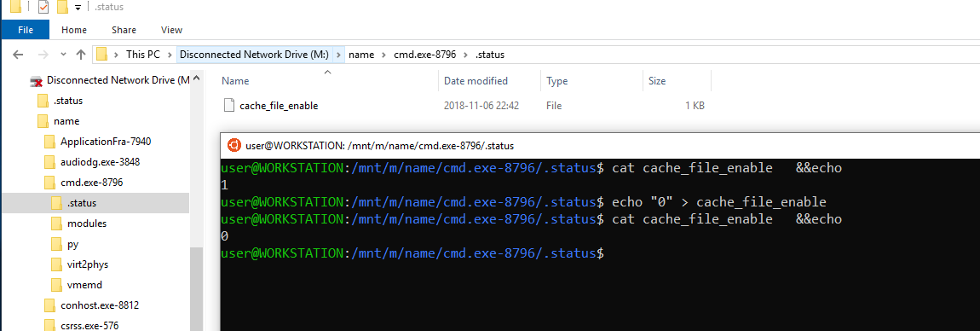Sort by the Name column header
This screenshot has width=980, height=331.
[x=235, y=81]
